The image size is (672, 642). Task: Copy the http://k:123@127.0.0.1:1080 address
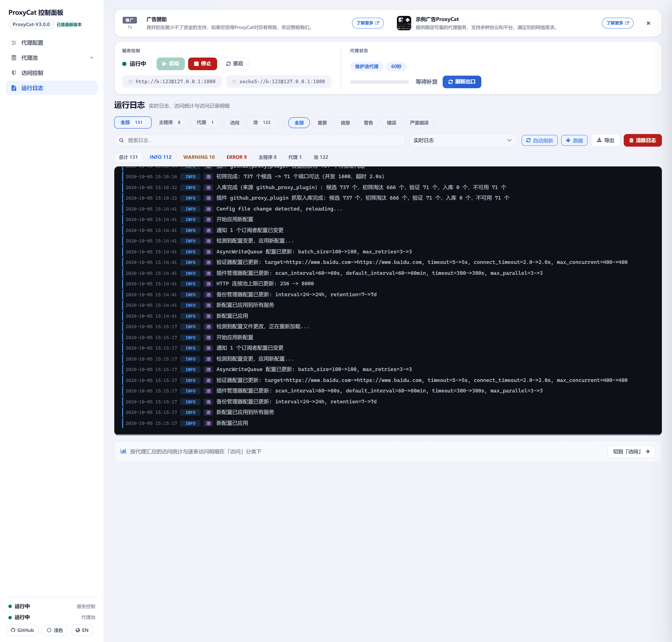pyautogui.click(x=172, y=82)
